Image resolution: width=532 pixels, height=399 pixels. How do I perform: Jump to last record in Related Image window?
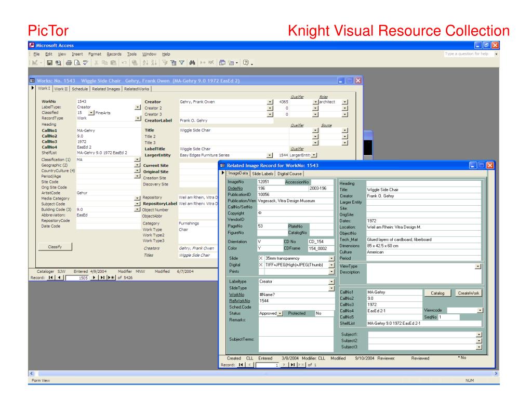(x=292, y=365)
